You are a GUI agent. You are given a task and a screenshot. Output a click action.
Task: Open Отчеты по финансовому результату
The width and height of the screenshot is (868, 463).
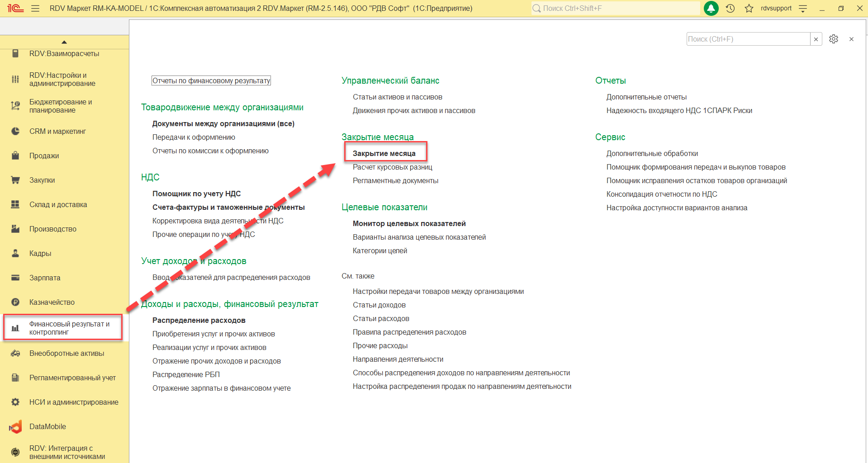211,80
